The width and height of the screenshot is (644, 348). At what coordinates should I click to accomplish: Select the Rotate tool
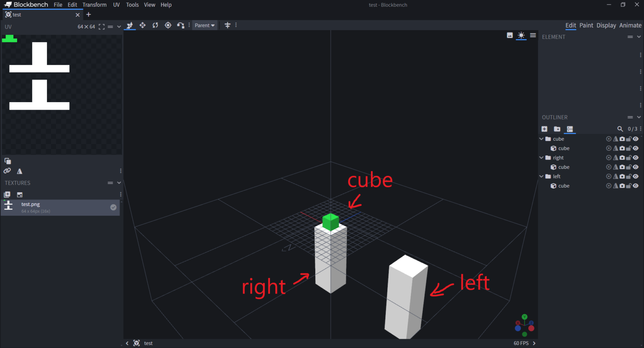click(x=155, y=25)
